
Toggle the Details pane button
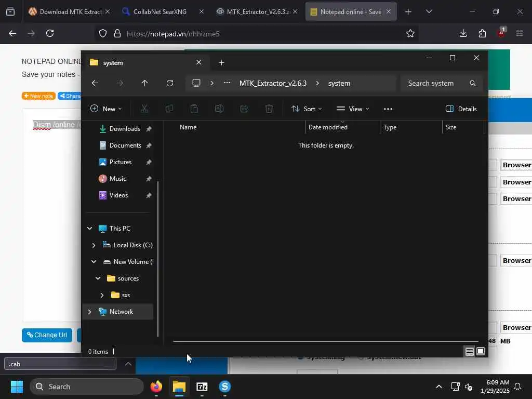[x=461, y=109]
